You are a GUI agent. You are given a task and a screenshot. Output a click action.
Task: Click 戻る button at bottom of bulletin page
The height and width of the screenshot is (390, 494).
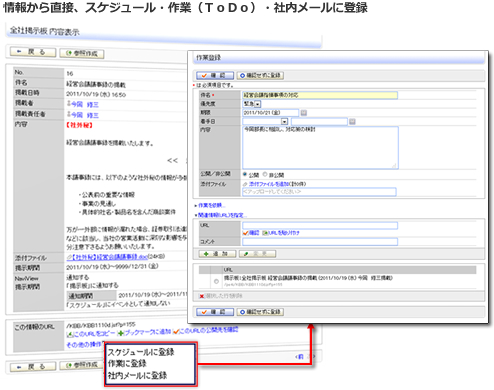[33, 367]
